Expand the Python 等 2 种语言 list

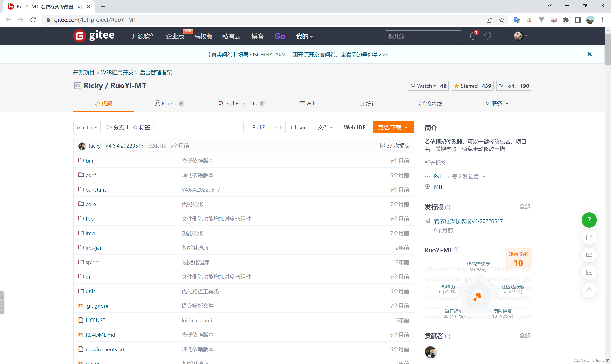[459, 176]
